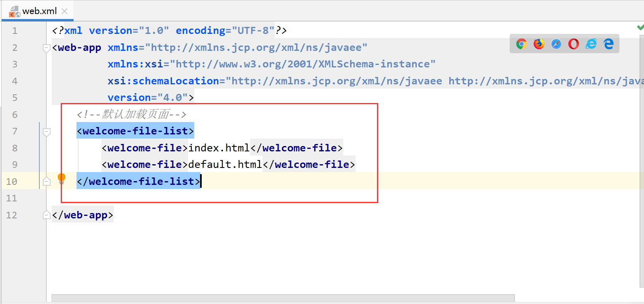Click line number 6 in the gutter
644x304 pixels.
click(14, 114)
